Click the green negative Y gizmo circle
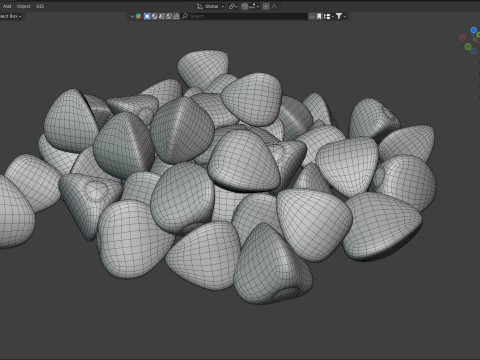Viewport: 480px width, 360px height. (x=468, y=47)
